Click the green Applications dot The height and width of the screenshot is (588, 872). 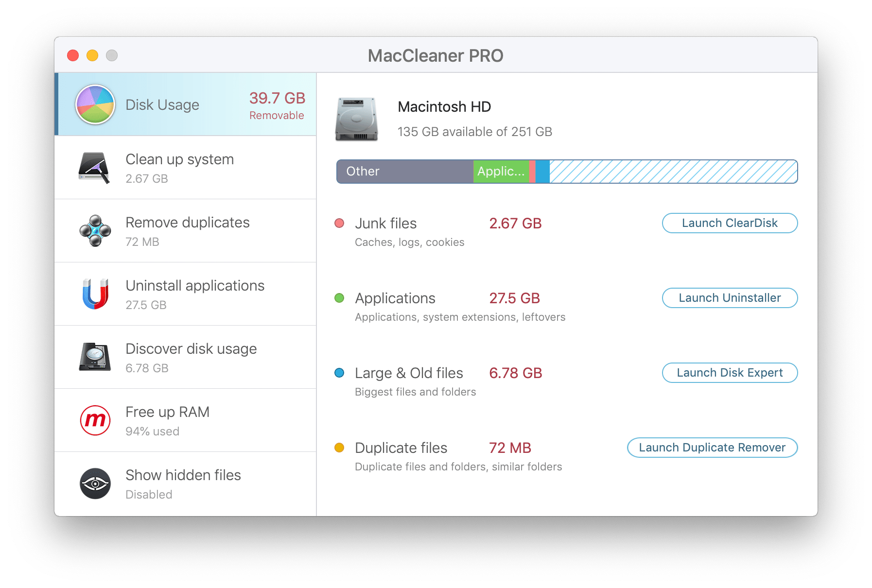pyautogui.click(x=339, y=298)
